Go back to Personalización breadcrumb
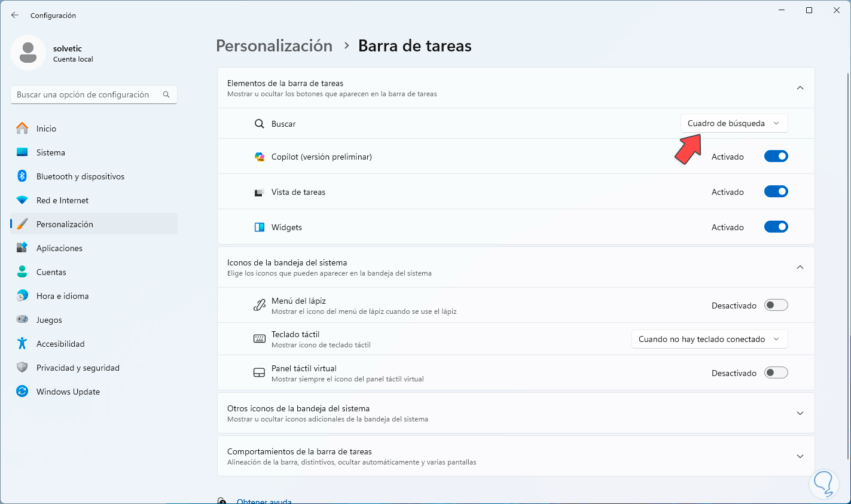Image resolution: width=851 pixels, height=504 pixels. [x=274, y=46]
